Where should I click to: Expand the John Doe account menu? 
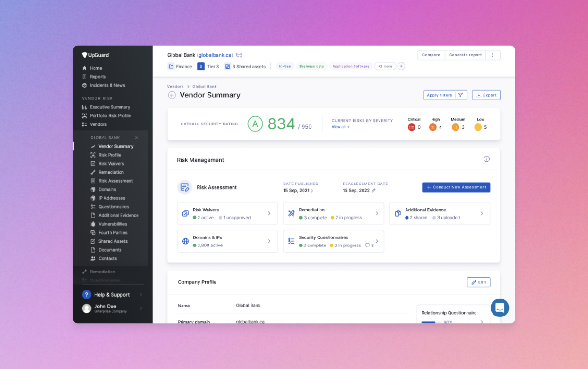[x=112, y=308]
